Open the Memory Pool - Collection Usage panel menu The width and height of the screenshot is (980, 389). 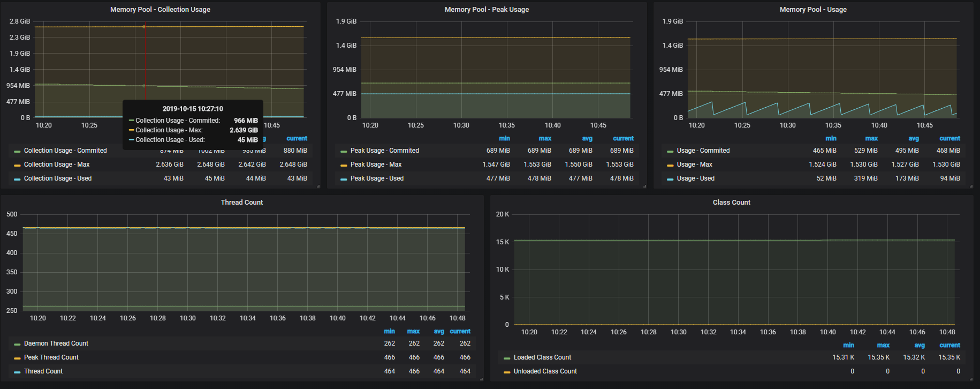[x=160, y=10]
